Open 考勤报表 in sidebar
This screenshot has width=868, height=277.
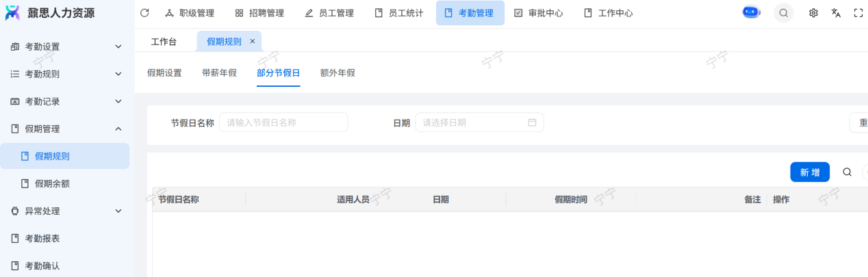[42, 238]
